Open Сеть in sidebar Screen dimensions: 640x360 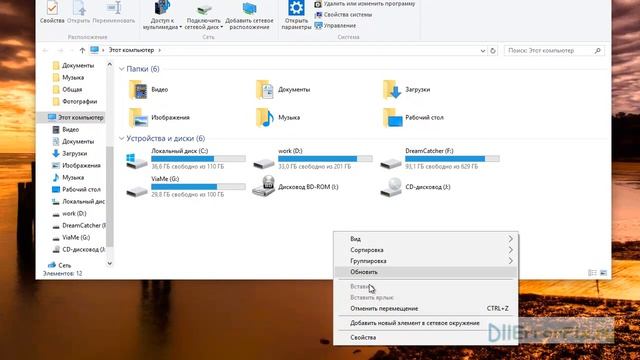(x=60, y=265)
